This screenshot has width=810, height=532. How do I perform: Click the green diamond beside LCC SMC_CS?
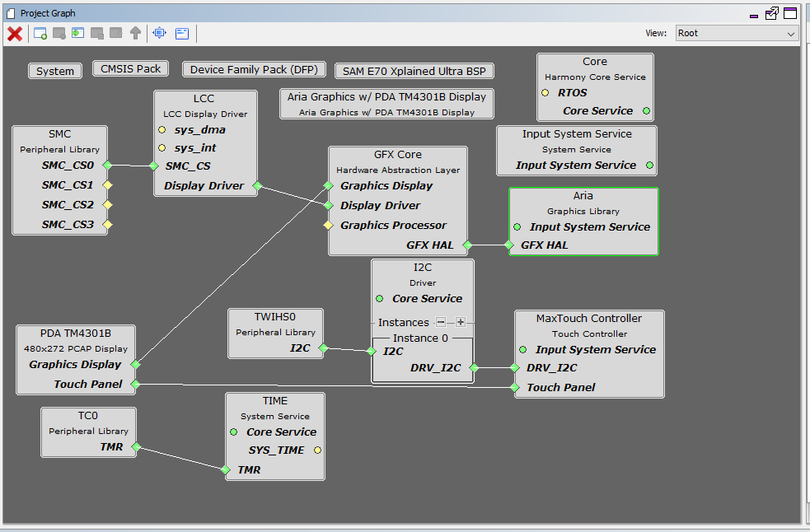point(154,166)
